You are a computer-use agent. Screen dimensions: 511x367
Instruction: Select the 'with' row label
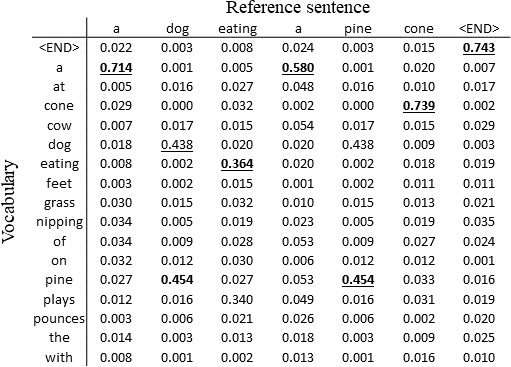tap(59, 357)
